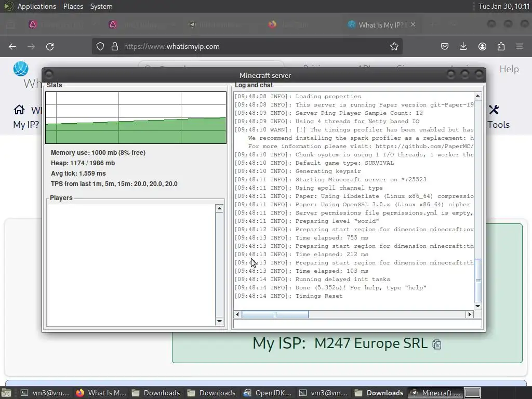This screenshot has width=532, height=399.
Task: Click the Firefox forward arrow
Action: (31, 46)
